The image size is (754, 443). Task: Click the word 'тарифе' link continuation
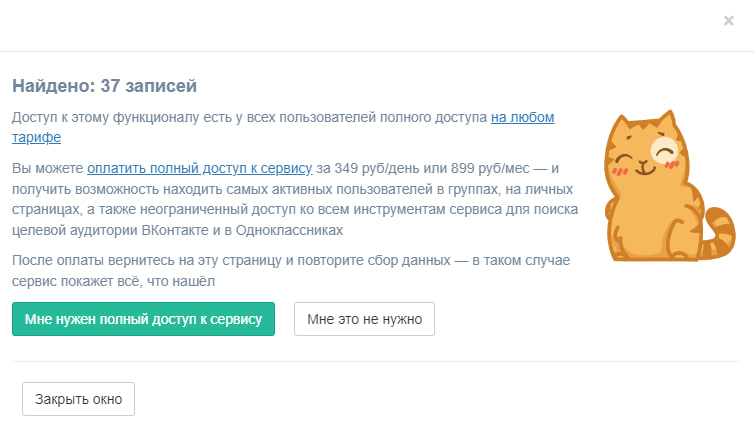coord(36,138)
